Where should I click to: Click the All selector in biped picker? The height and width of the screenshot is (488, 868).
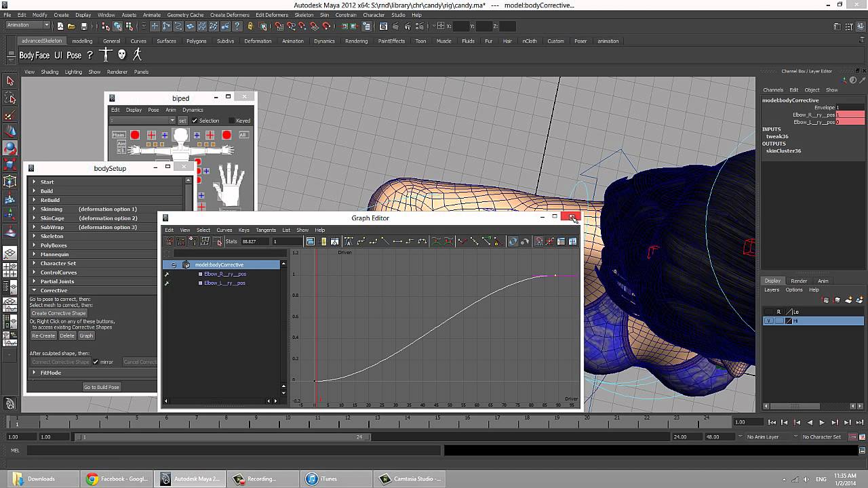(243, 135)
